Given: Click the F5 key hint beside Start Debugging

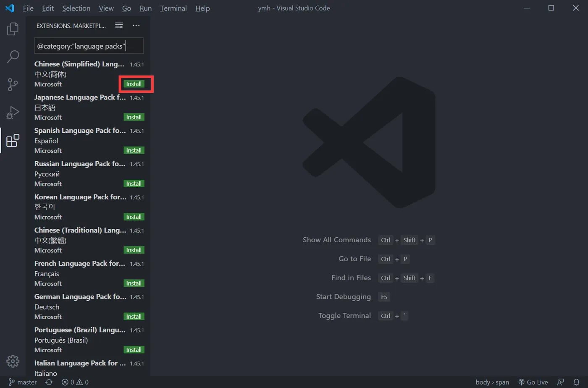Looking at the screenshot, I should point(384,297).
